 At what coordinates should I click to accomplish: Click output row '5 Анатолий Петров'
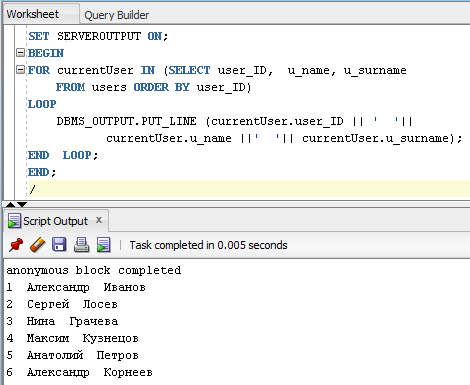(72, 355)
